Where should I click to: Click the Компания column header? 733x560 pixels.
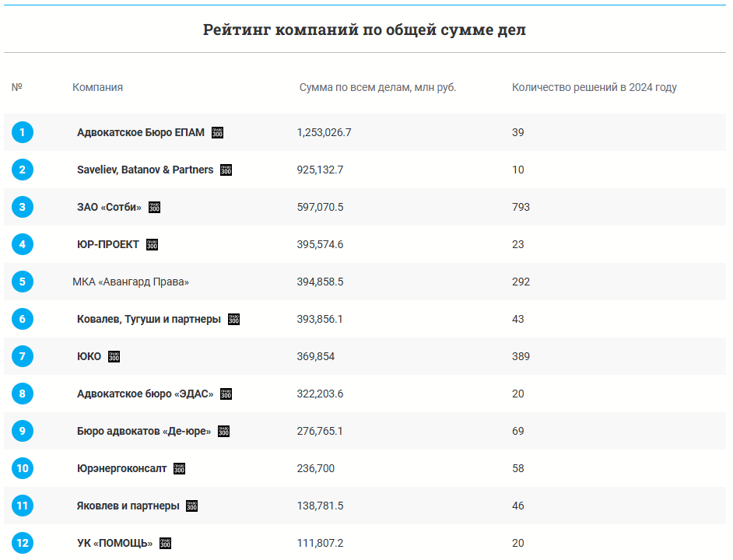[x=98, y=87]
